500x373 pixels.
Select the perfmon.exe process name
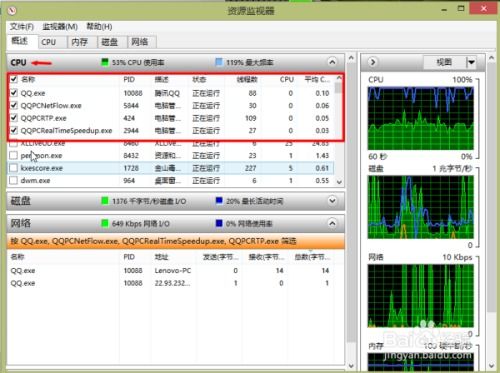[41, 156]
